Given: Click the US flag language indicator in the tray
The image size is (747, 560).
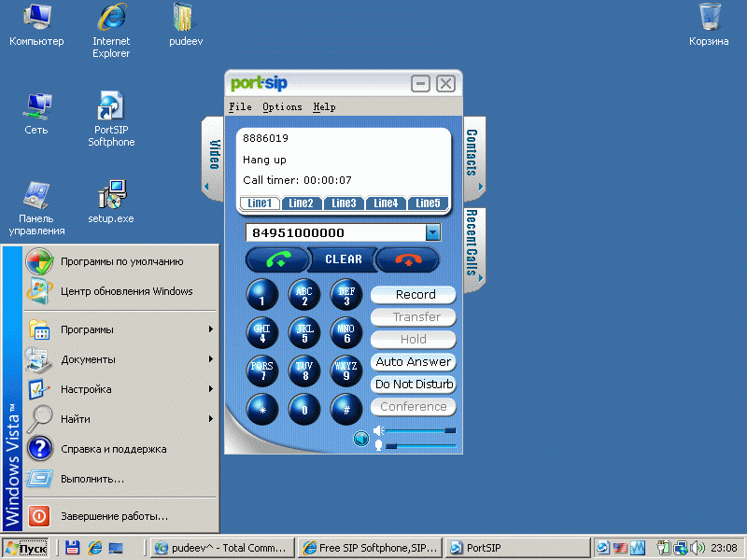Looking at the screenshot, I should 620,548.
